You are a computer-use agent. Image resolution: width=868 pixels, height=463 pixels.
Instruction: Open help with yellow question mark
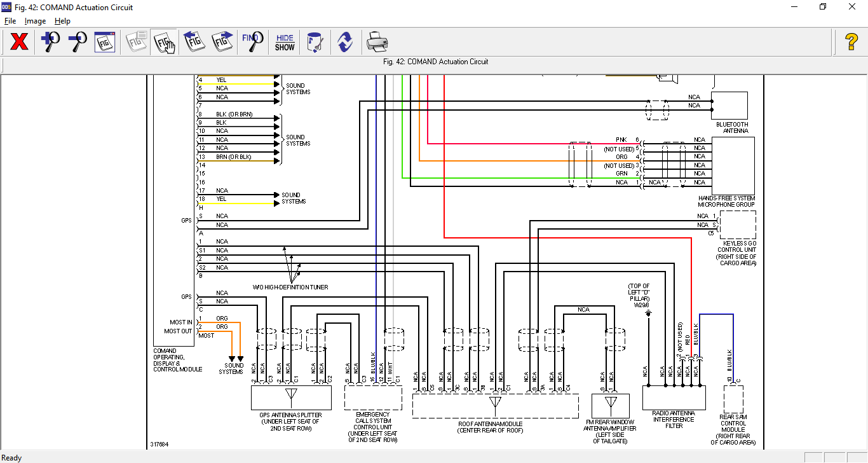click(x=851, y=43)
